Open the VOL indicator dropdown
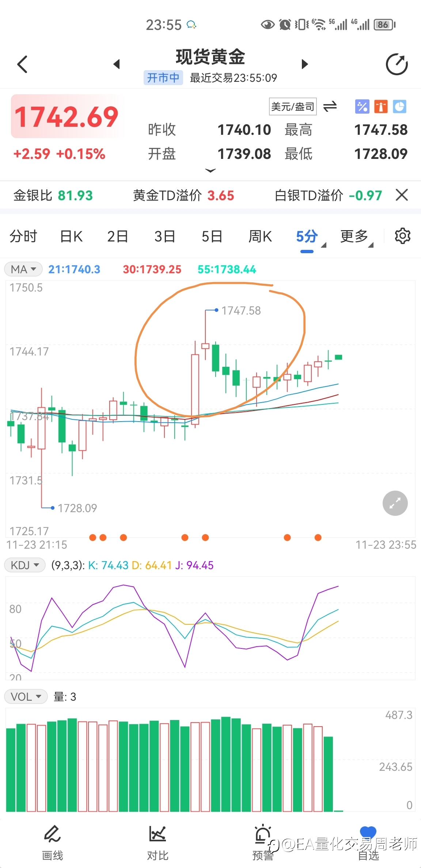Screen dimensions: 421x868 point(26,697)
